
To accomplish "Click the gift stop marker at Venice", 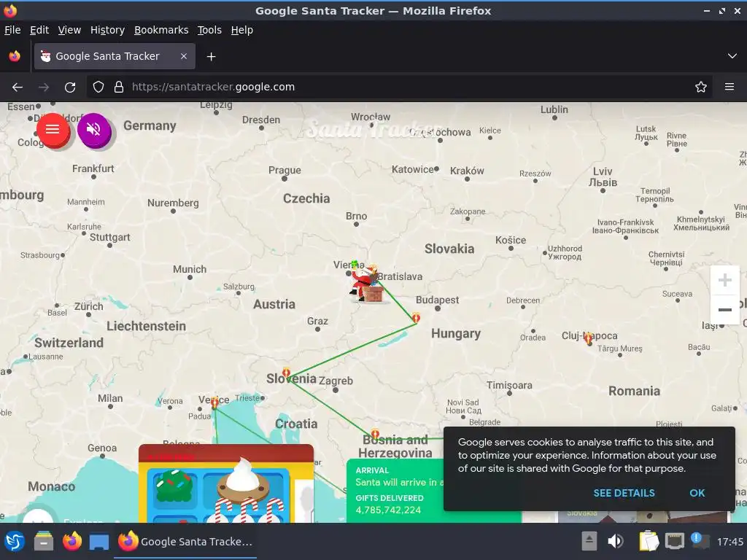I will pos(214,402).
